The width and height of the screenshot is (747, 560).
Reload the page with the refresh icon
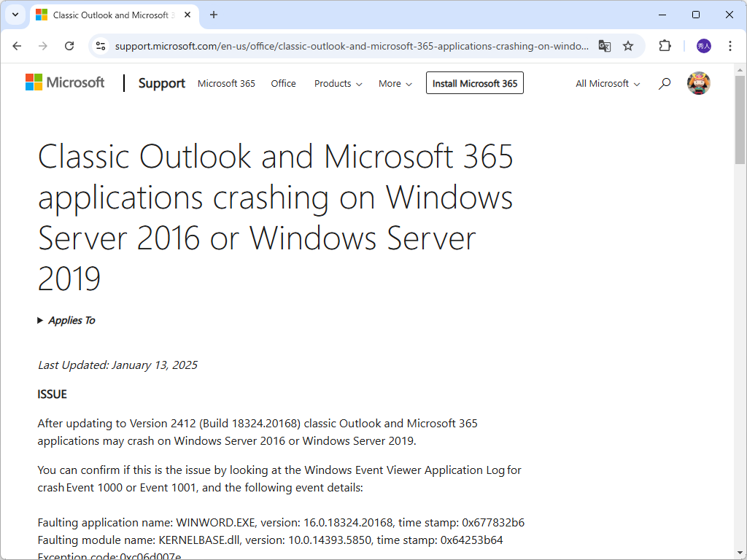coord(69,46)
